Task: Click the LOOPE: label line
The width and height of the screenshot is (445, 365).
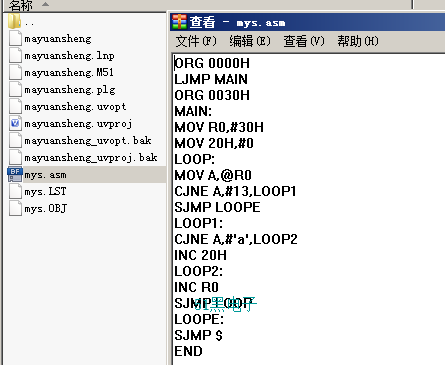Action: coord(199,319)
